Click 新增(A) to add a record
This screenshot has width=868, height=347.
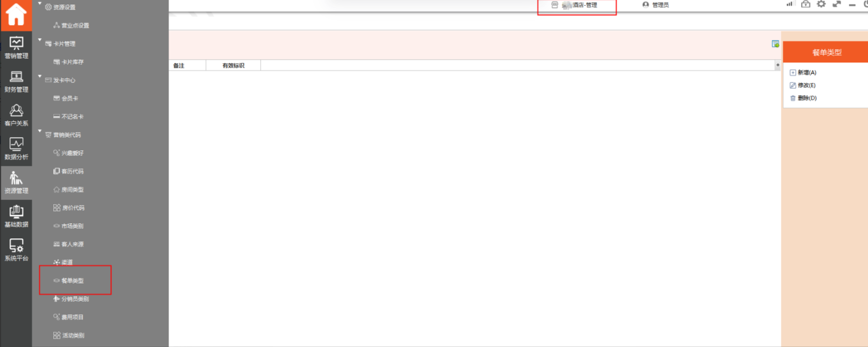pos(806,72)
